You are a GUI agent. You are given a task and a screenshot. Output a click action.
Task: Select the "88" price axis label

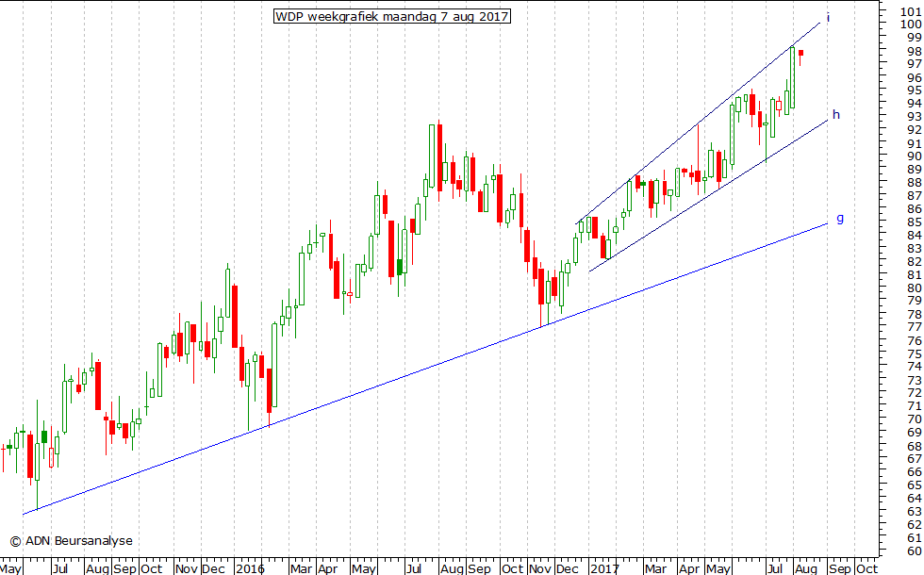click(915, 183)
